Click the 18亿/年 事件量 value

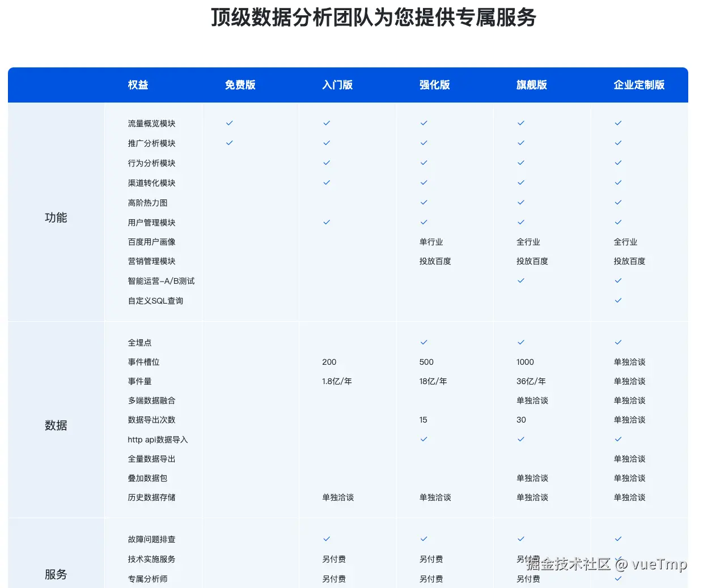433,381
